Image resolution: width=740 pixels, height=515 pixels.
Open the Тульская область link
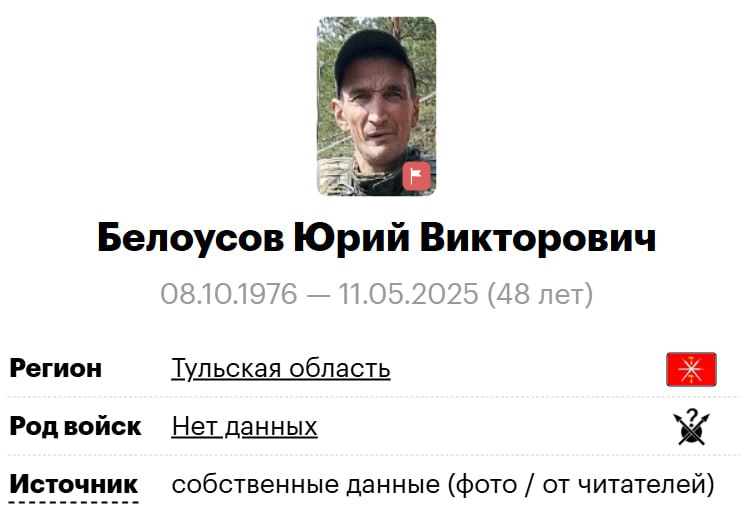[281, 368]
